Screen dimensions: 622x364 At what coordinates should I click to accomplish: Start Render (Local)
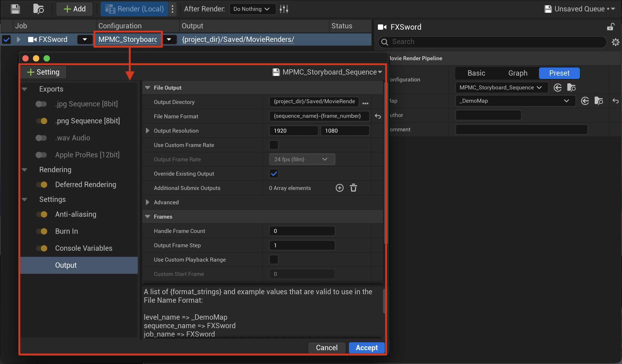[x=135, y=9]
